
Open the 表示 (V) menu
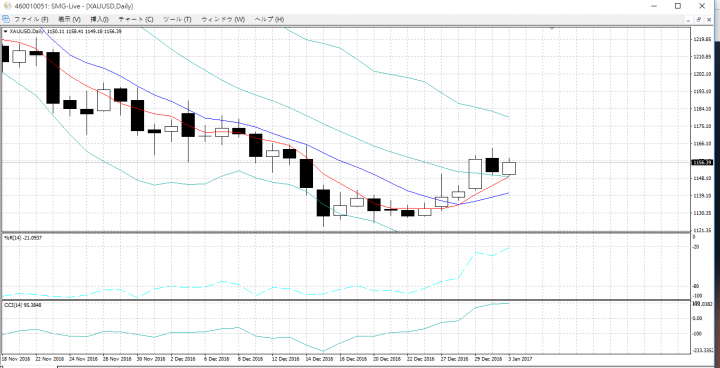69,19
